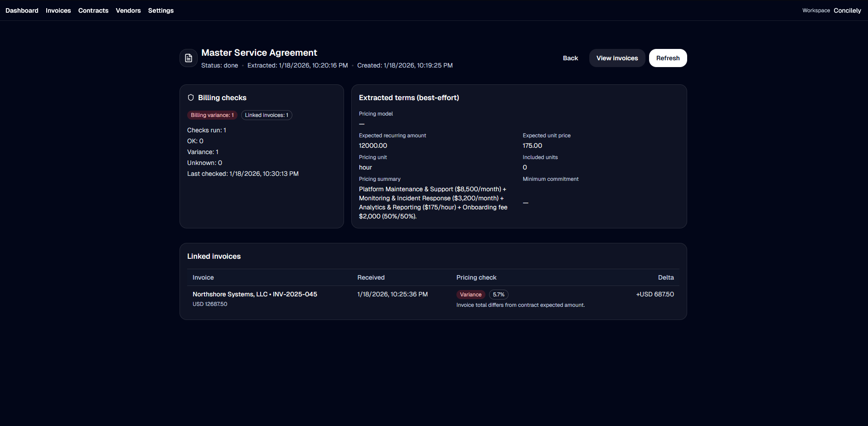
Task: Select the Billing variance: 1 badge
Action: click(212, 115)
